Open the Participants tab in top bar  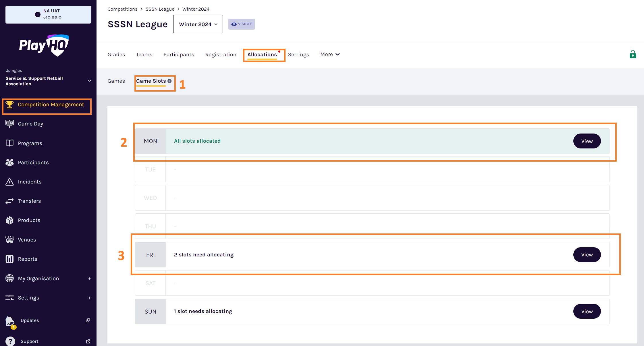pyautogui.click(x=179, y=55)
